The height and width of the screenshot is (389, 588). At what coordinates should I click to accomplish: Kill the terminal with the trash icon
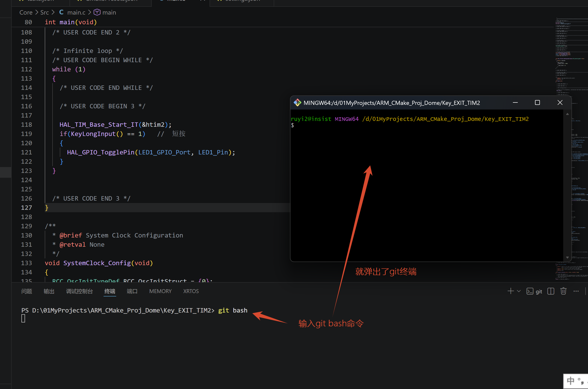point(563,291)
